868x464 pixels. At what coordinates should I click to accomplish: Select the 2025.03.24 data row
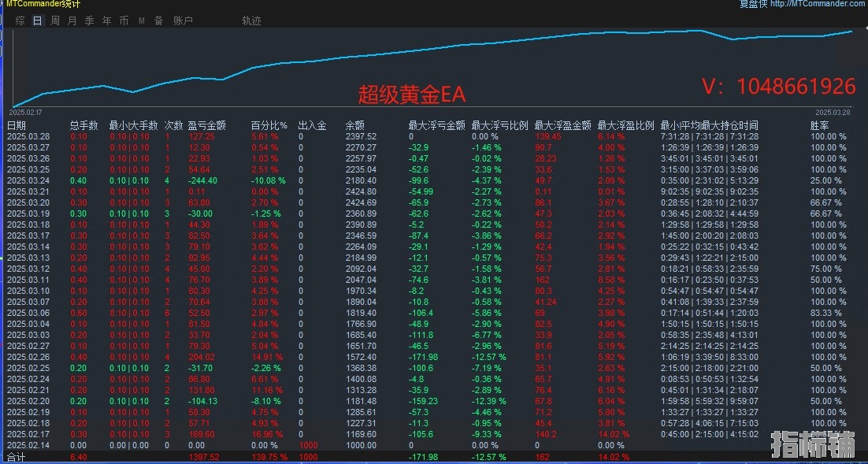pyautogui.click(x=28, y=180)
